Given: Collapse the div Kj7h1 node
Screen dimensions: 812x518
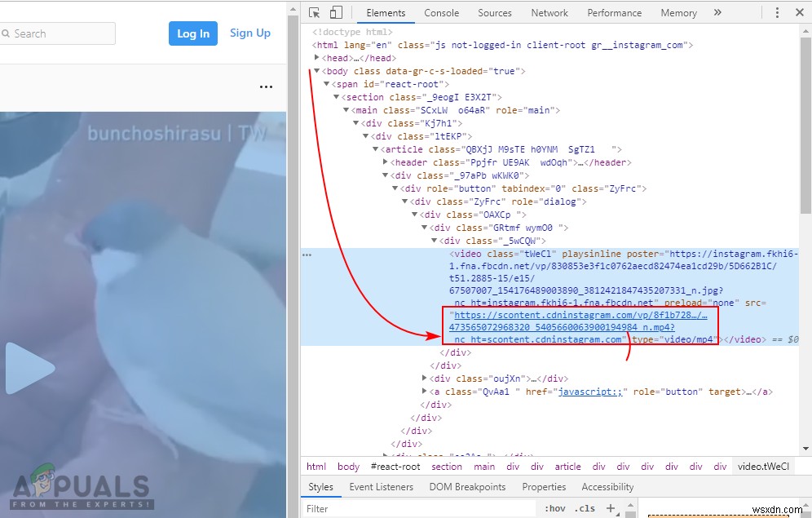Looking at the screenshot, I should click(355, 122).
